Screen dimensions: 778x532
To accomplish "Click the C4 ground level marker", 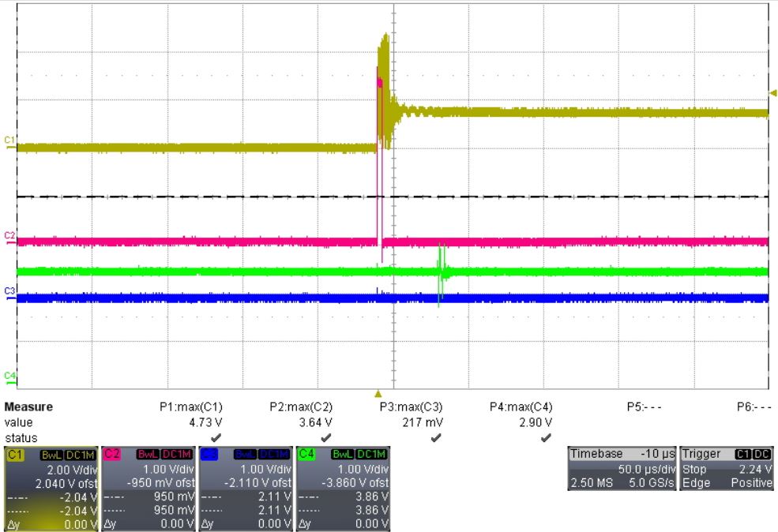I will pyautogui.click(x=10, y=378).
